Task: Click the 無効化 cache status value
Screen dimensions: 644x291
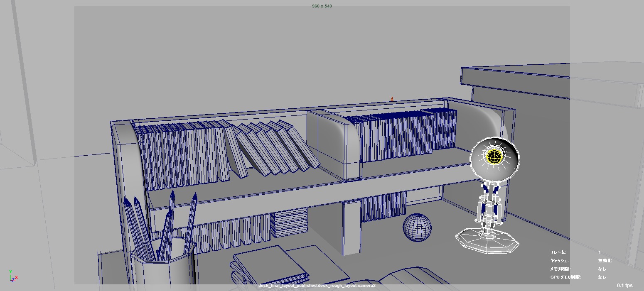Action: [605, 261]
